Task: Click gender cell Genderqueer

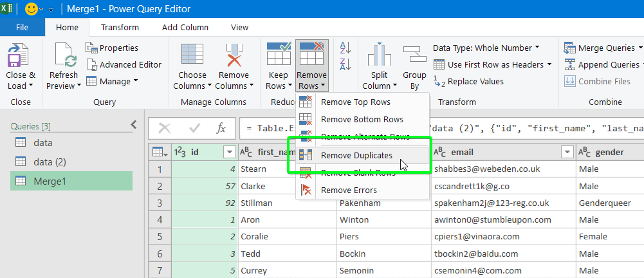Action: point(611,203)
